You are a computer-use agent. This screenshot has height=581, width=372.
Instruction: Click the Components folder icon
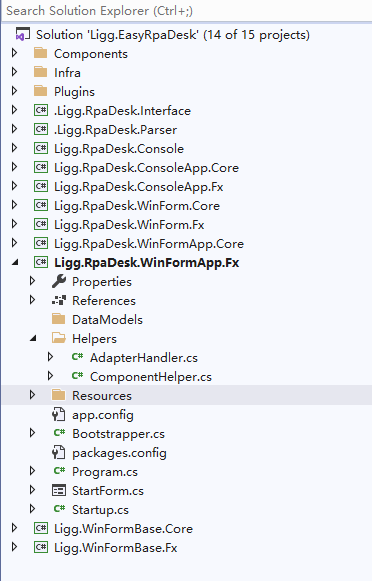[40, 53]
